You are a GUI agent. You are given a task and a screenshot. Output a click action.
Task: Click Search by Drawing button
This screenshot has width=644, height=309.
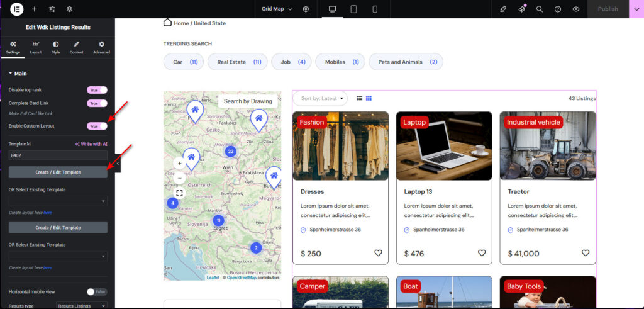(x=248, y=101)
